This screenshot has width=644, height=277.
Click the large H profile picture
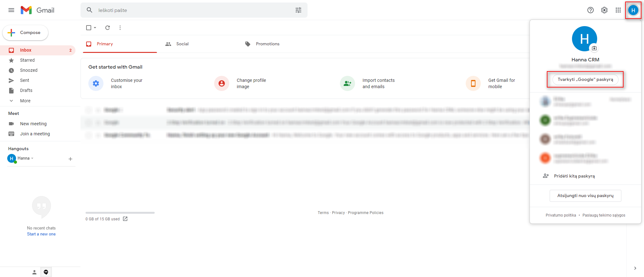[584, 39]
